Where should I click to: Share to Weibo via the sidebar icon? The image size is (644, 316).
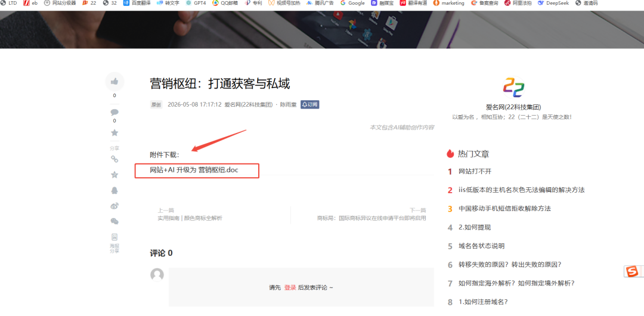114,206
